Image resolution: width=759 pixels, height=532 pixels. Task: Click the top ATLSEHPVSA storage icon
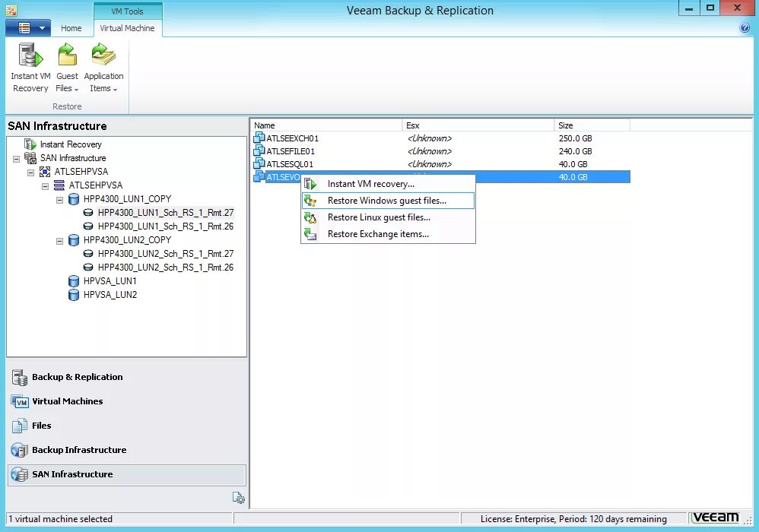pyautogui.click(x=45, y=172)
